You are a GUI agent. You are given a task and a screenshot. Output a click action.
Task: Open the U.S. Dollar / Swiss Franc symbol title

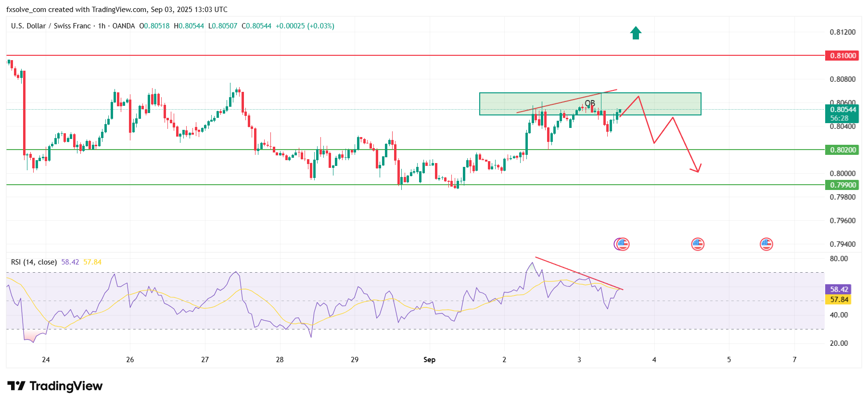click(x=51, y=26)
